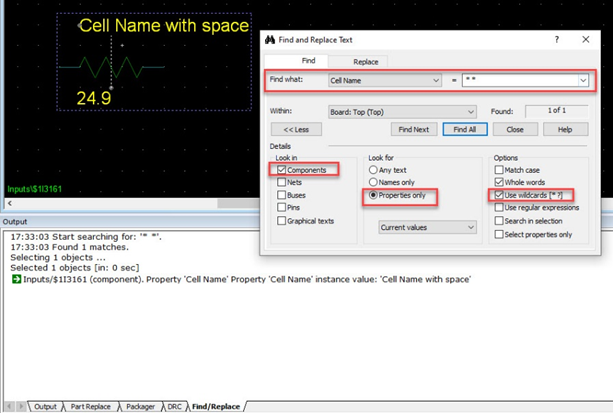This screenshot has width=613, height=413.
Task: Click the 24.9 value text
Action: tap(94, 98)
